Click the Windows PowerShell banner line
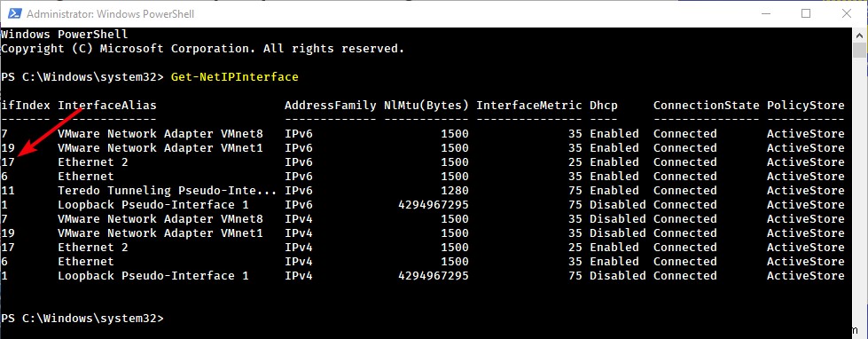Image resolution: width=868 pixels, height=339 pixels. pyautogui.click(x=65, y=35)
